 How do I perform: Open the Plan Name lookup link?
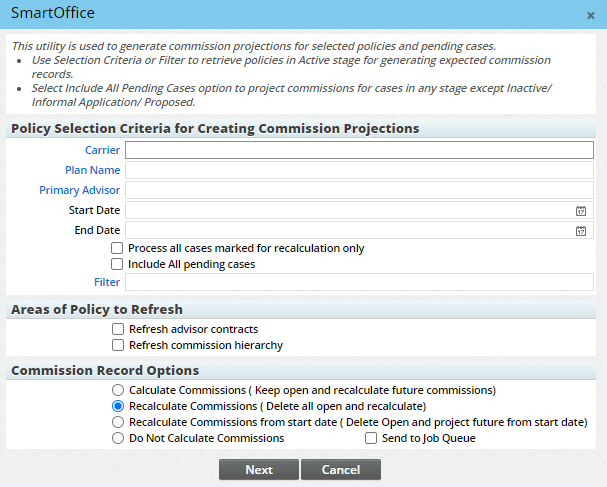click(93, 170)
